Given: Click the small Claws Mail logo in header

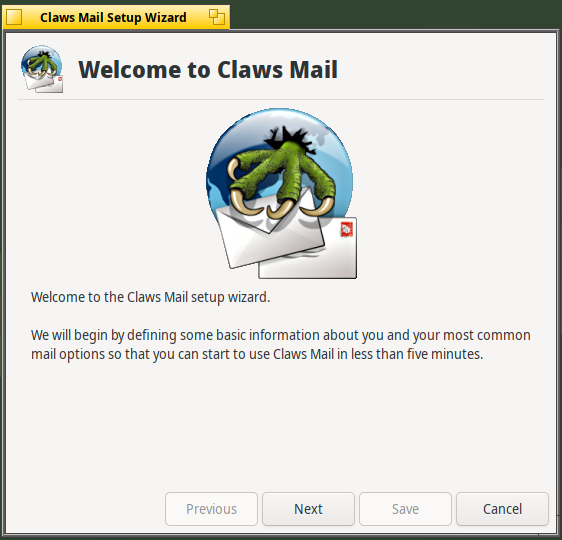Looking at the screenshot, I should point(42,69).
